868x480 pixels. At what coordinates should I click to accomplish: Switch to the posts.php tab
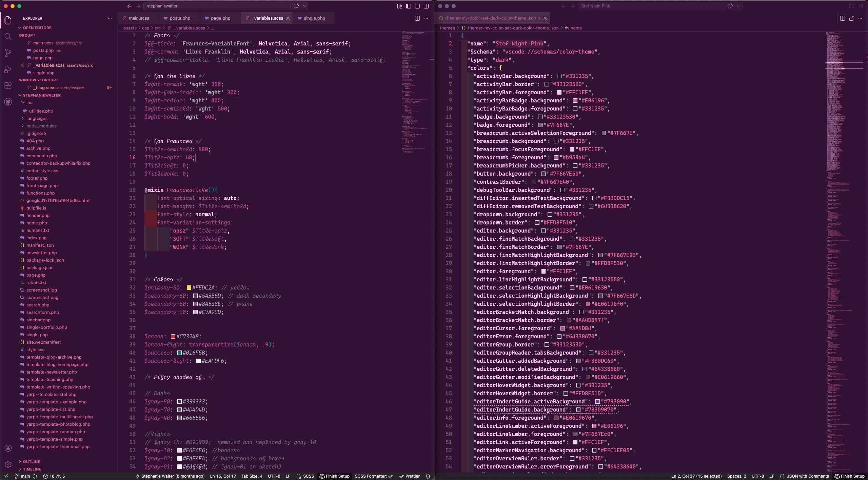coord(180,18)
